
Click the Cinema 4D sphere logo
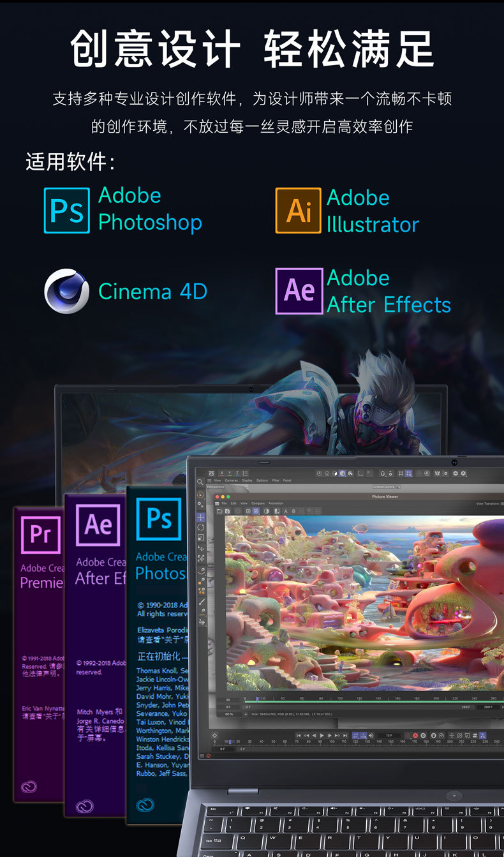pos(67,291)
